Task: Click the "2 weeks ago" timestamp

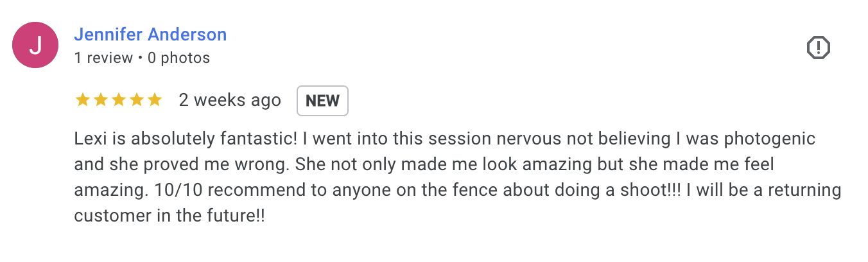Action: (230, 100)
